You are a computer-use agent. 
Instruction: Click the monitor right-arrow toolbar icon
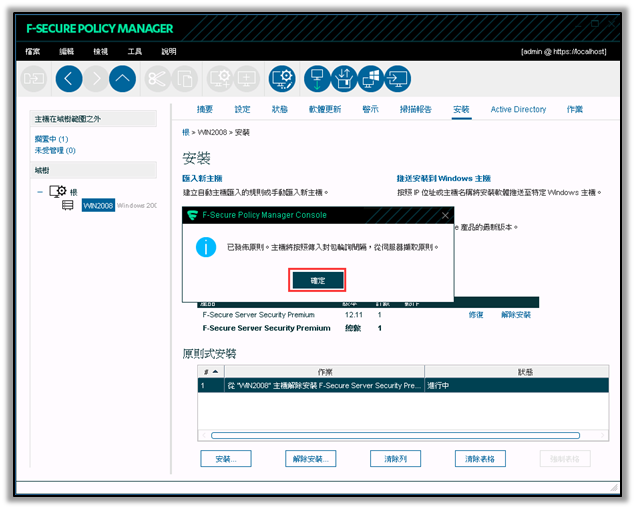coord(397,79)
